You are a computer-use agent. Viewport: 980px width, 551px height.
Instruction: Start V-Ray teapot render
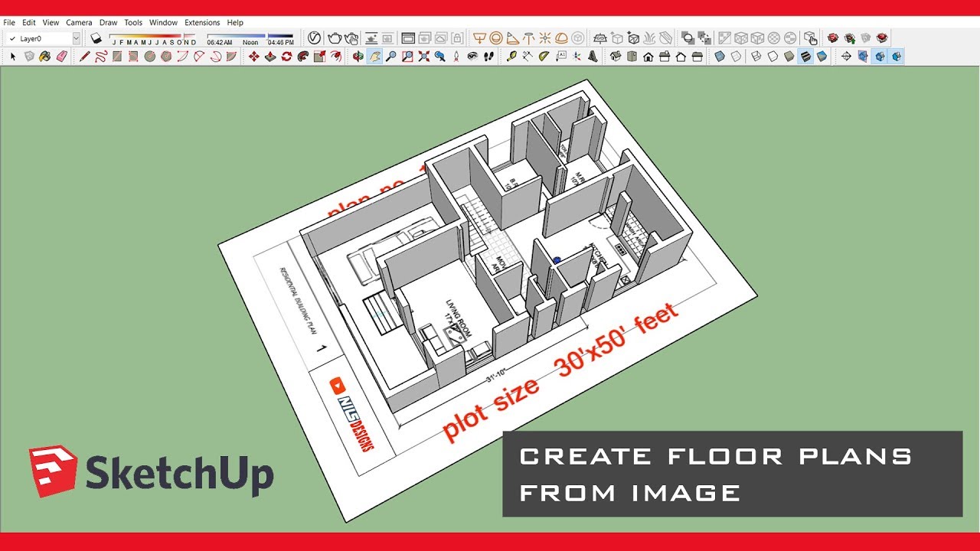pos(335,37)
